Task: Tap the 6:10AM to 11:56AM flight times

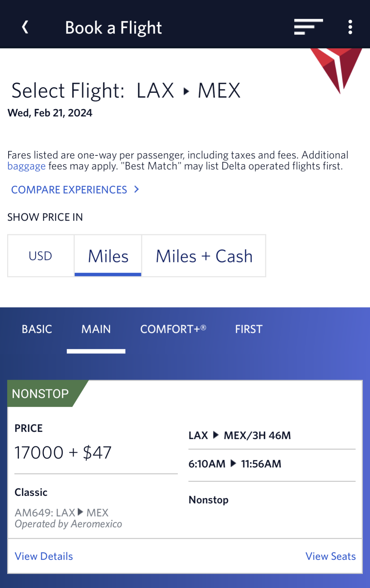Action: click(x=235, y=464)
